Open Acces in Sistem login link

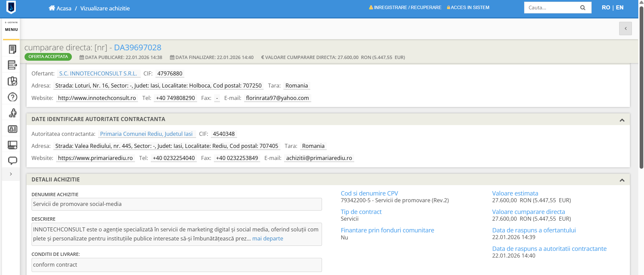[468, 7]
